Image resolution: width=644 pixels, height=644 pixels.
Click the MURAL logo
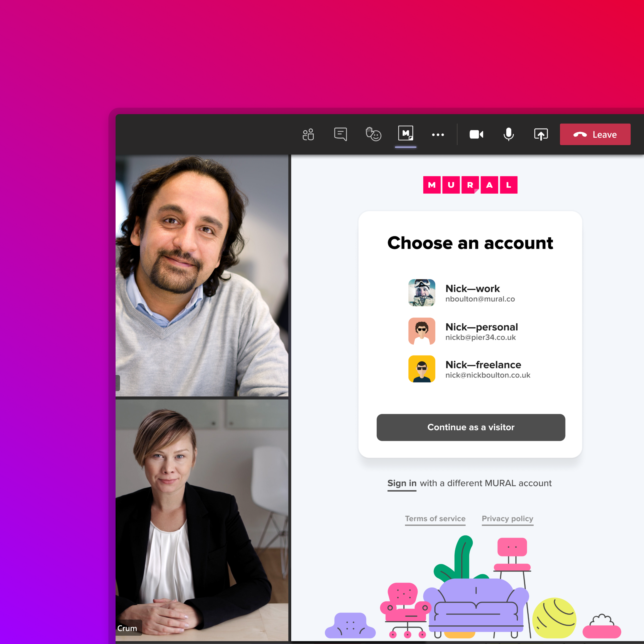point(470,185)
